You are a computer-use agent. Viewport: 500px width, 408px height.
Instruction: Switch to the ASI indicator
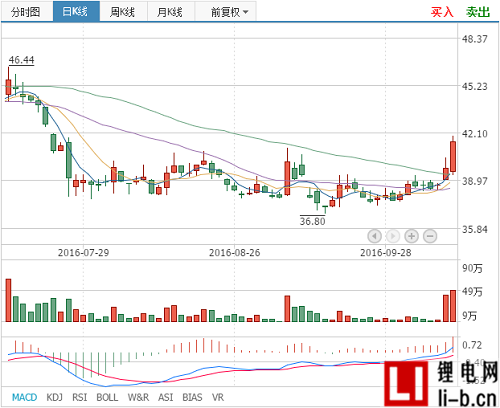[166, 397]
